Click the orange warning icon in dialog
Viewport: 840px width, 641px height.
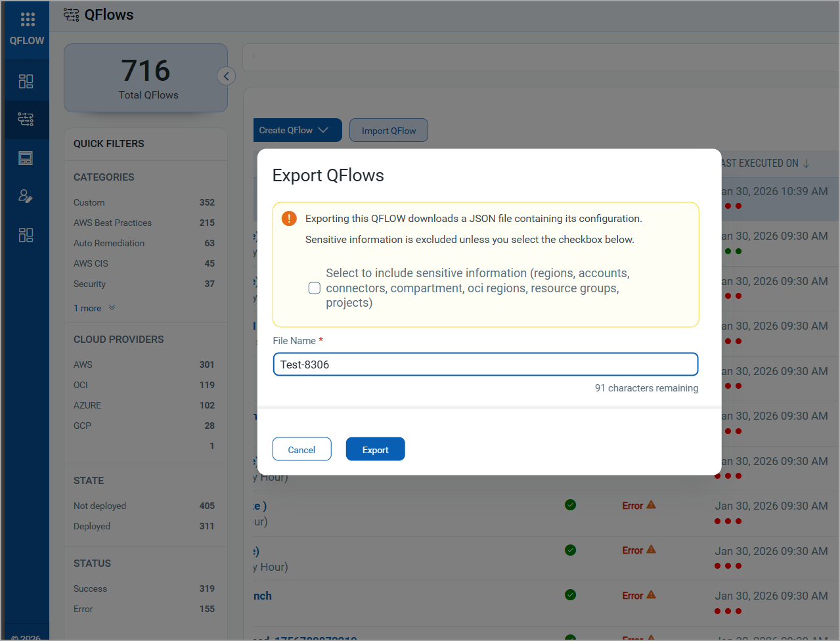[x=289, y=219]
